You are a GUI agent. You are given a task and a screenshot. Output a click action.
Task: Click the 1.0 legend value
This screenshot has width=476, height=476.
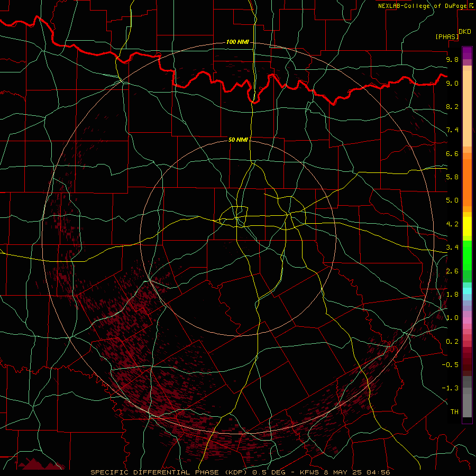pyautogui.click(x=452, y=318)
